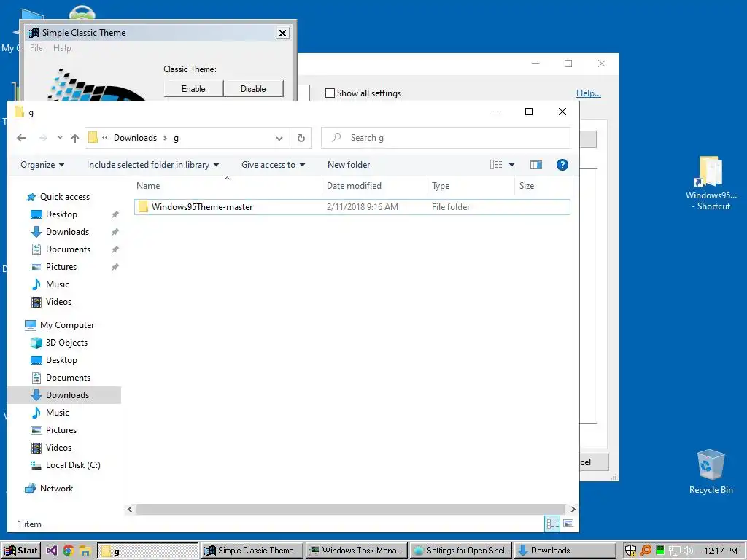Switch to details view in status bar
Viewport: 747px width, 560px height.
[553, 524]
